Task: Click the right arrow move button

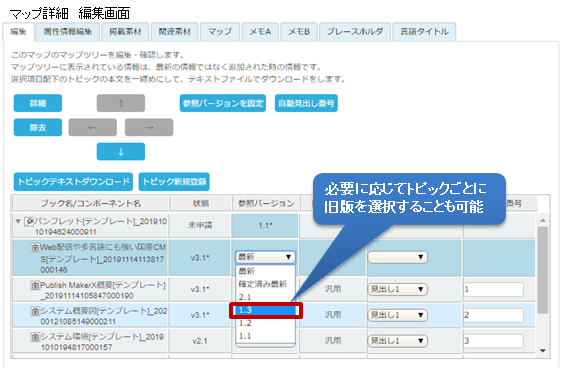Action: 149,127
